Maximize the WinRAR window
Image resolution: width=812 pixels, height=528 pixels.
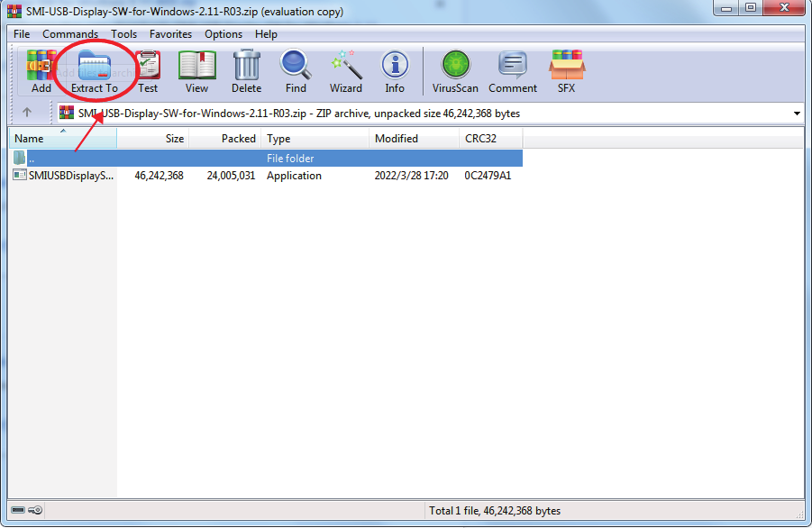(x=751, y=8)
